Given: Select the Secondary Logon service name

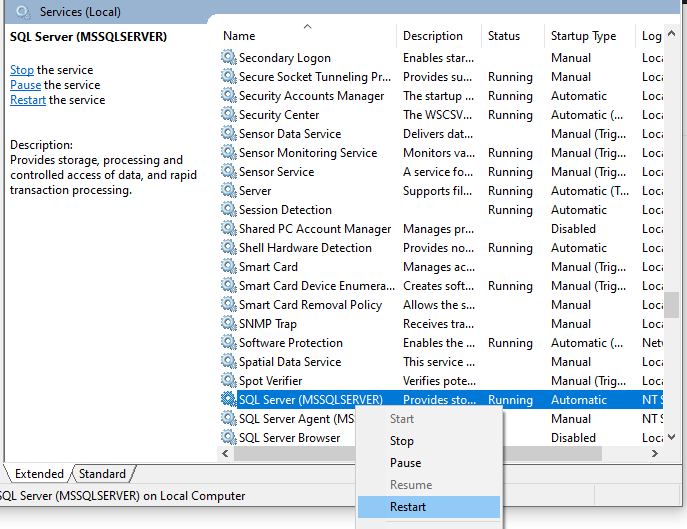Looking at the screenshot, I should (285, 58).
